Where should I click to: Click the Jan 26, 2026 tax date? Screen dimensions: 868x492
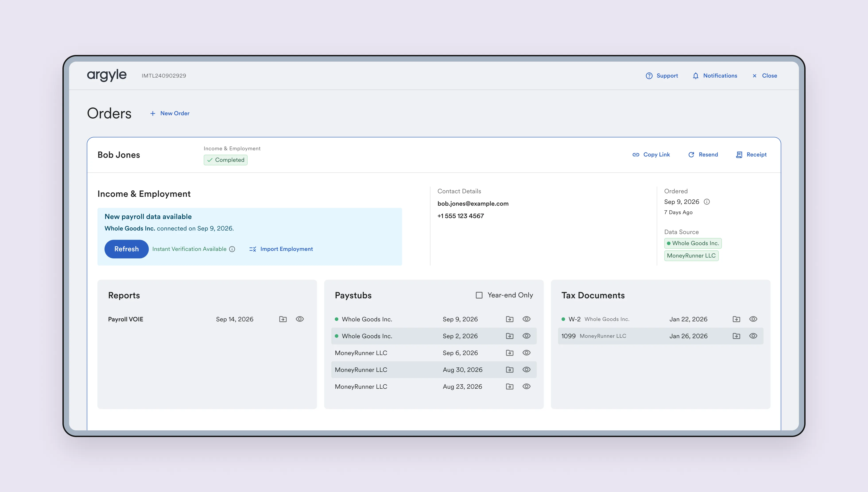click(688, 336)
